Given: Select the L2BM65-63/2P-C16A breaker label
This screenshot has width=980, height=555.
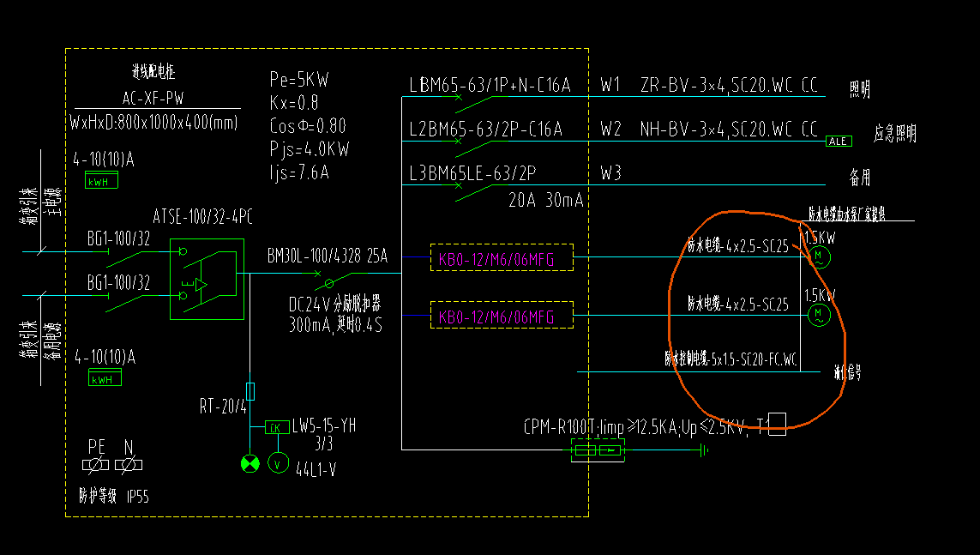Looking at the screenshot, I should [485, 129].
